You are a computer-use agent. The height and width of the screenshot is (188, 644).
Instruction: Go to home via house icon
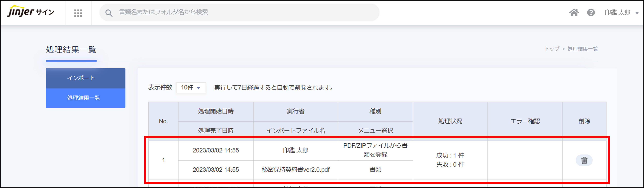574,12
